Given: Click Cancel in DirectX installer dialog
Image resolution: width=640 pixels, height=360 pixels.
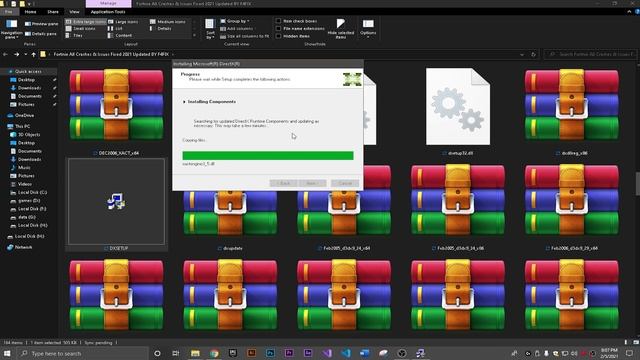Looking at the screenshot, I should pos(345,183).
